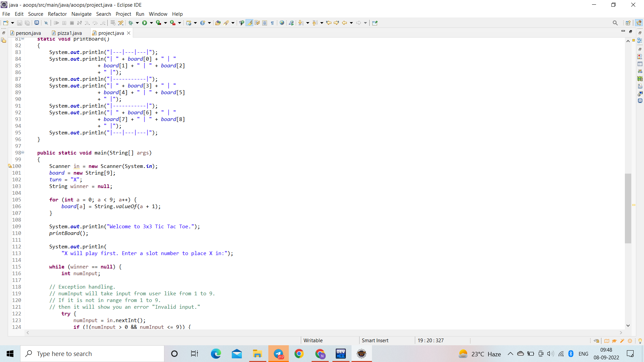Viewport: 644px width, 362px height.
Task: Click Last Edit Location icon
Action: tap(329, 23)
